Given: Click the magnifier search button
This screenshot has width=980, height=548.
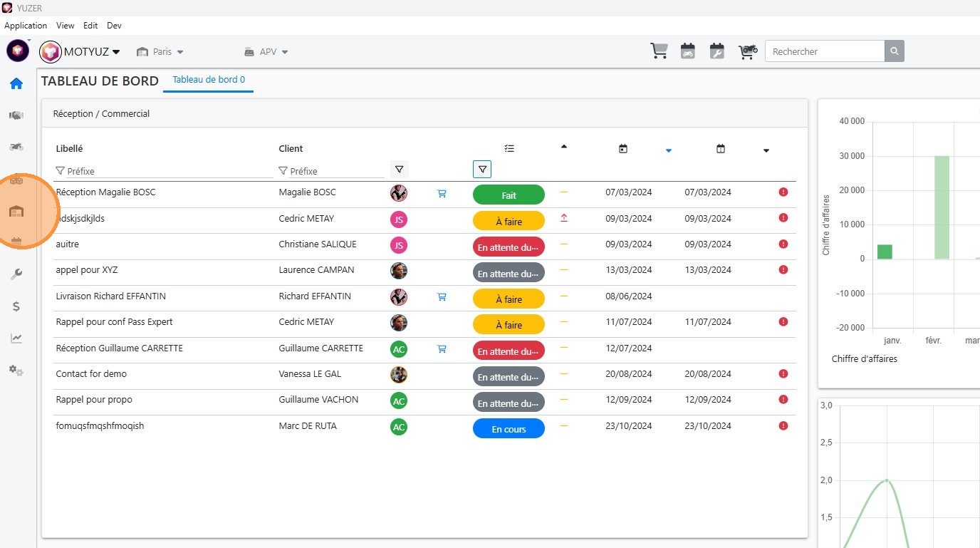Looking at the screenshot, I should click(x=895, y=51).
